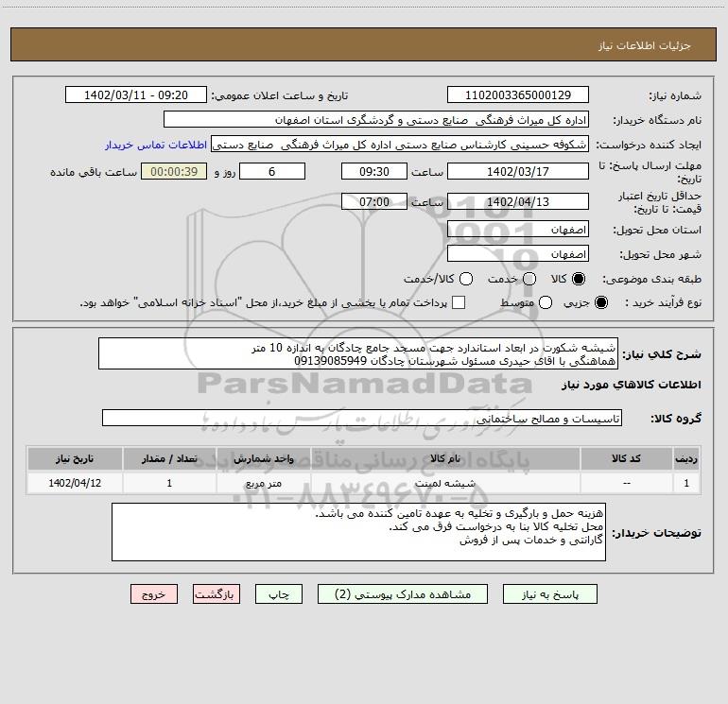The width and height of the screenshot is (728, 704).
Task: Click the ردیف column header
Action: [686, 458]
